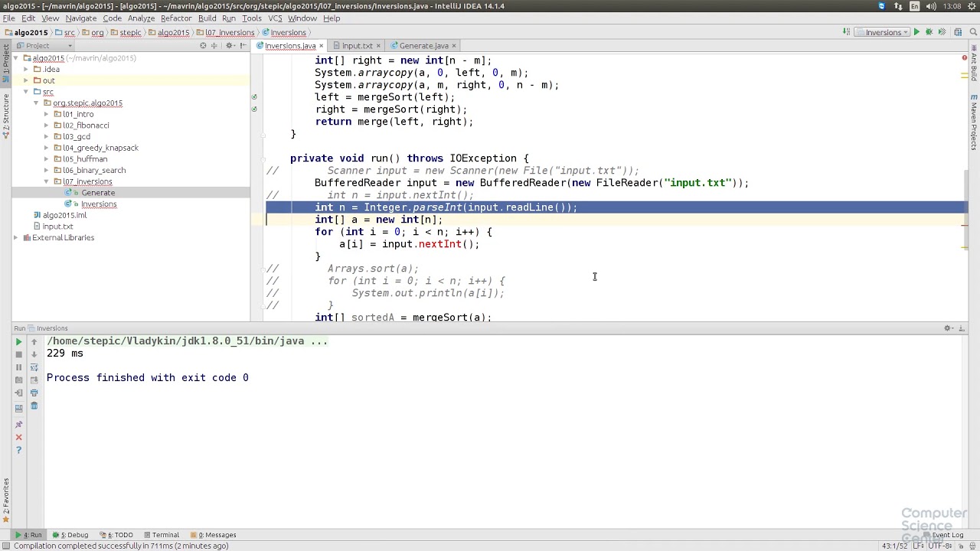Pin the Run tab with the pin icon
980x551 pixels.
(x=18, y=425)
